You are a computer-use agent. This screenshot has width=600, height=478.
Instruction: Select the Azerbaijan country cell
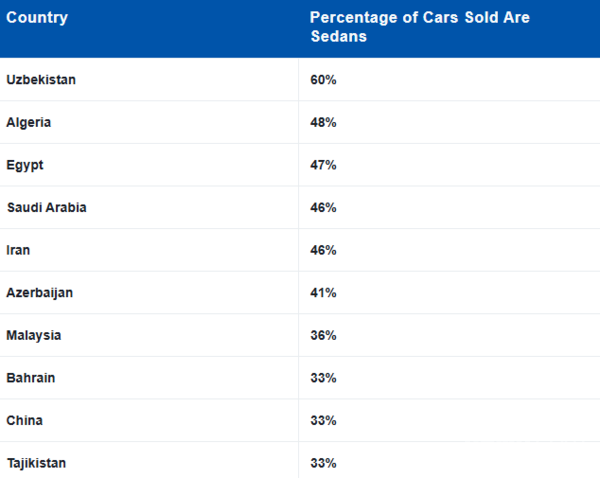click(40, 293)
